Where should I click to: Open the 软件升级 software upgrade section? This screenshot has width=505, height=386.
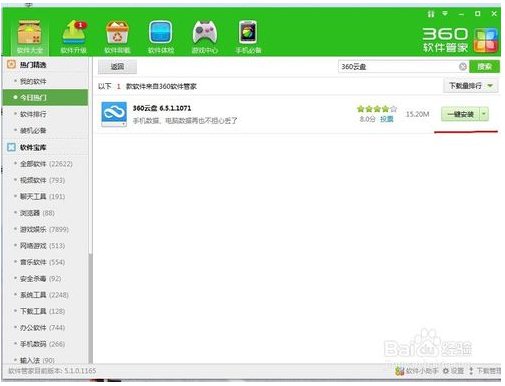[74, 37]
